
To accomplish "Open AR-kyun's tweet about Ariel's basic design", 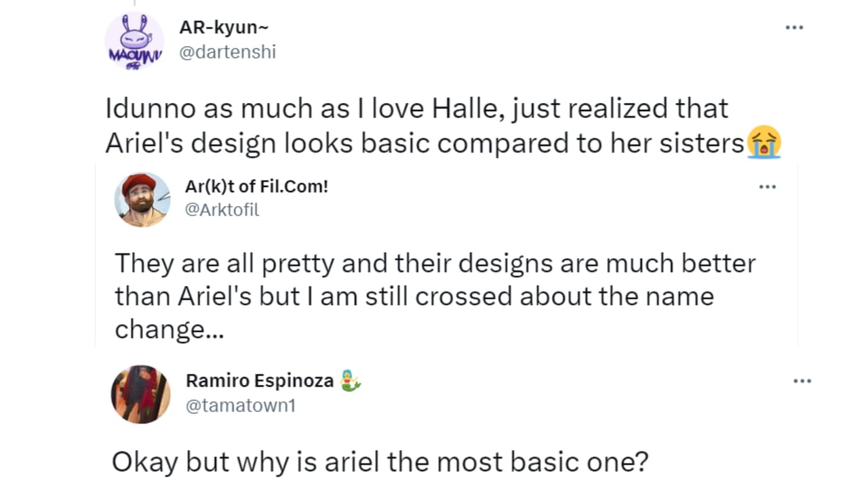I will tap(416, 125).
